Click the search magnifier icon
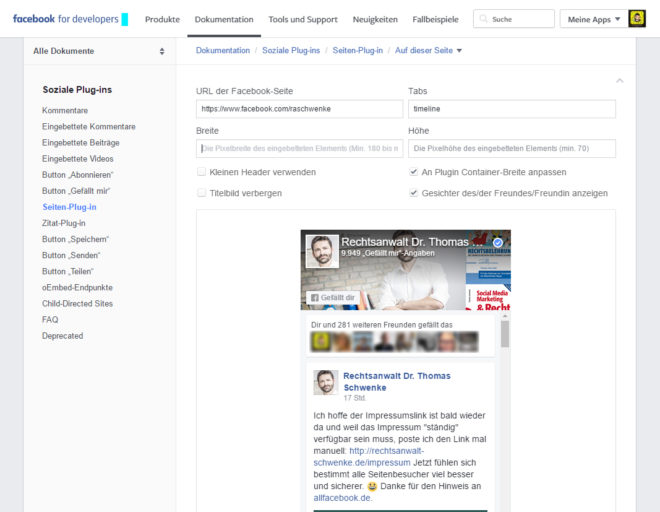Viewport: 660px width, 512px height. pos(484,19)
